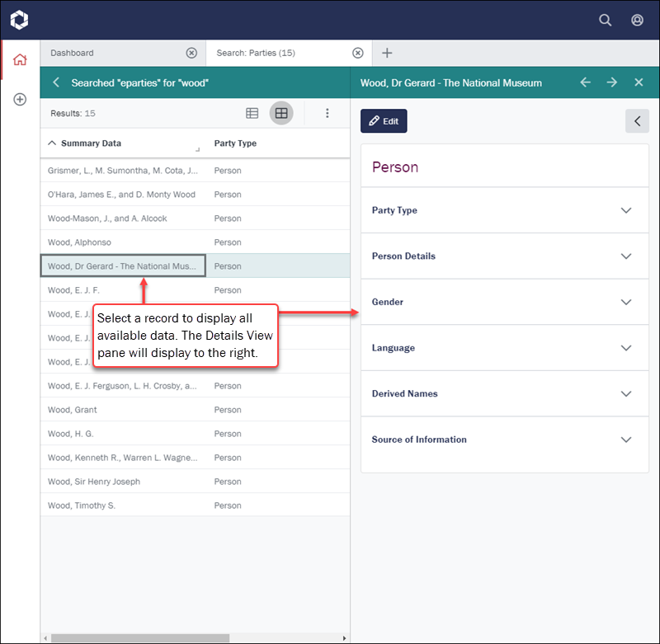Open the results more options menu
This screenshot has width=660, height=644.
pos(327,113)
